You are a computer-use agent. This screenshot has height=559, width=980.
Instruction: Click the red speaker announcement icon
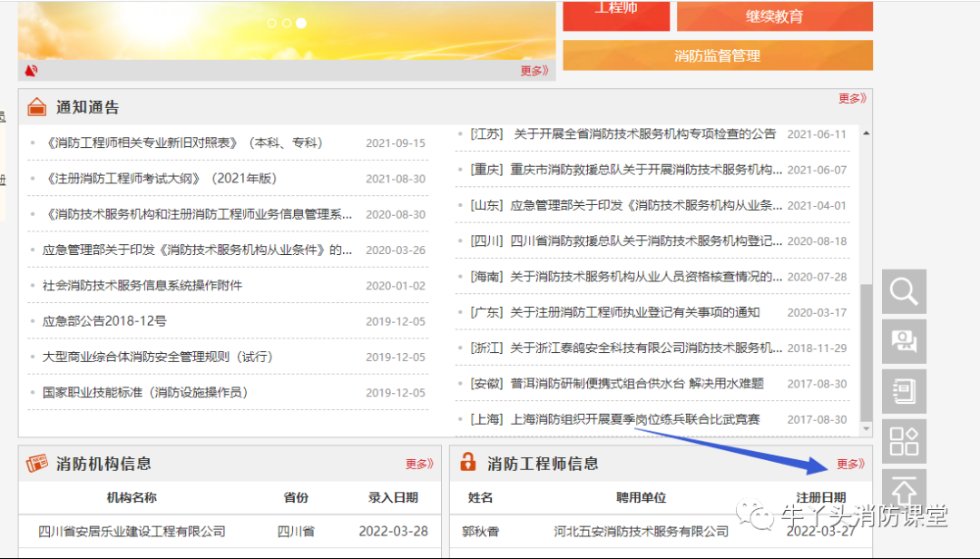coord(31,71)
